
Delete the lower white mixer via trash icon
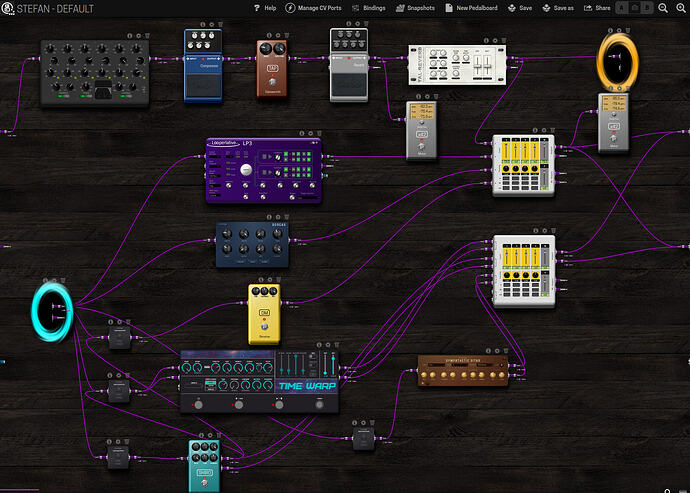pos(553,231)
